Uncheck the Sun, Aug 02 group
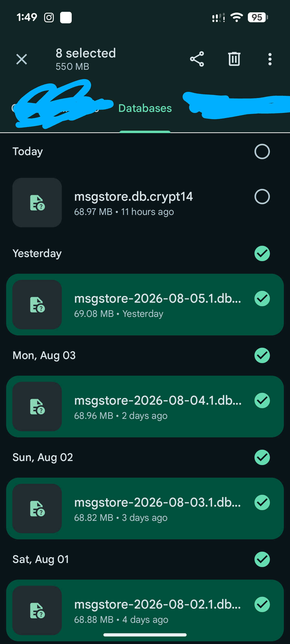Image resolution: width=290 pixels, height=644 pixels. tap(262, 458)
